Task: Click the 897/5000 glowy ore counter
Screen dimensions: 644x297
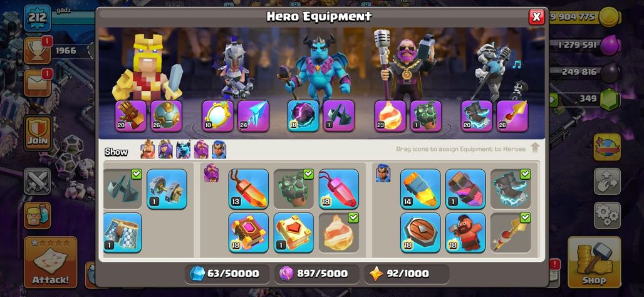Action: point(316,274)
